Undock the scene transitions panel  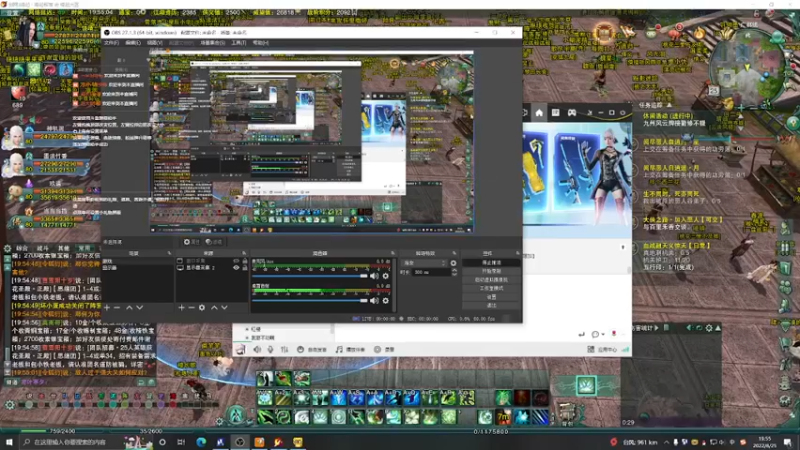click(x=454, y=253)
